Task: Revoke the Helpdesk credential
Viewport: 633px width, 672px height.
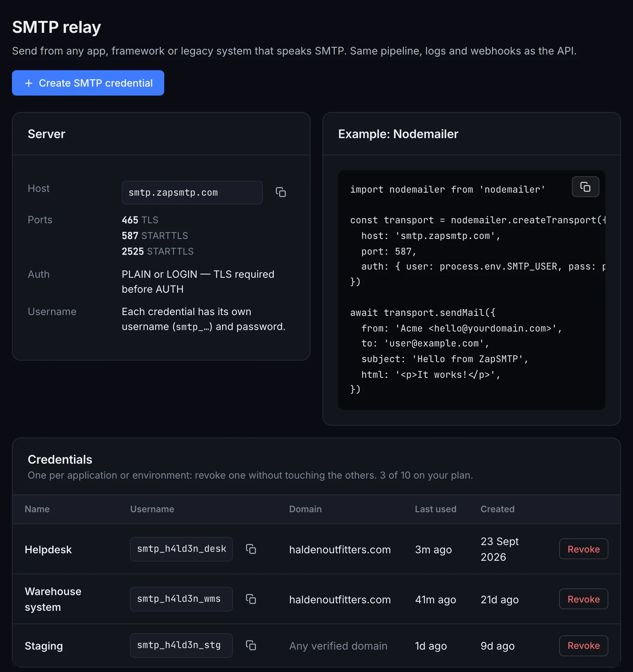Action: (583, 549)
